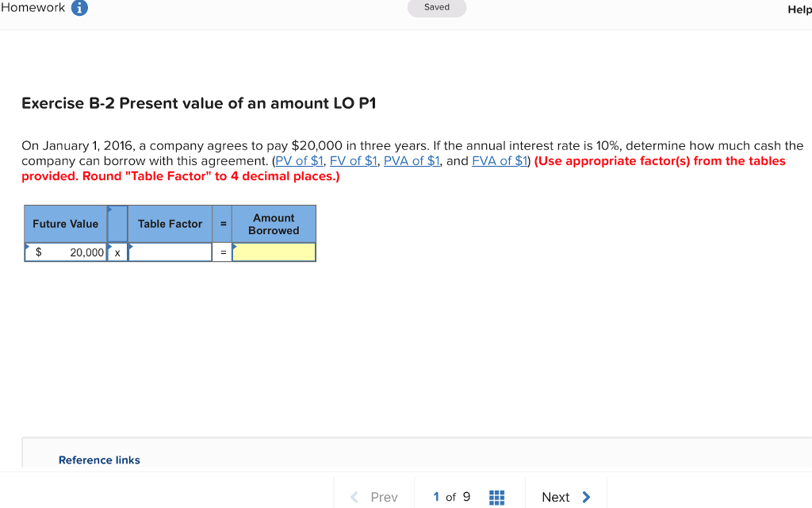
Task: Click the Prev chevron arrow
Action: click(x=354, y=497)
